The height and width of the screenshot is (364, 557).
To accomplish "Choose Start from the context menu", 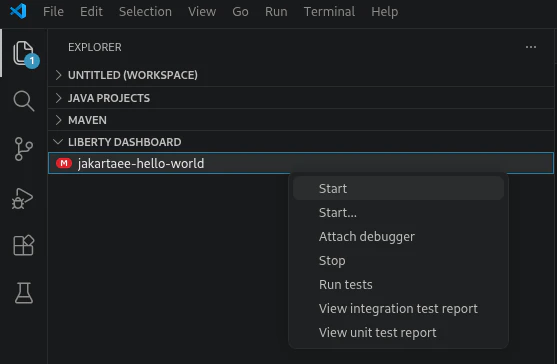I will coord(398,189).
